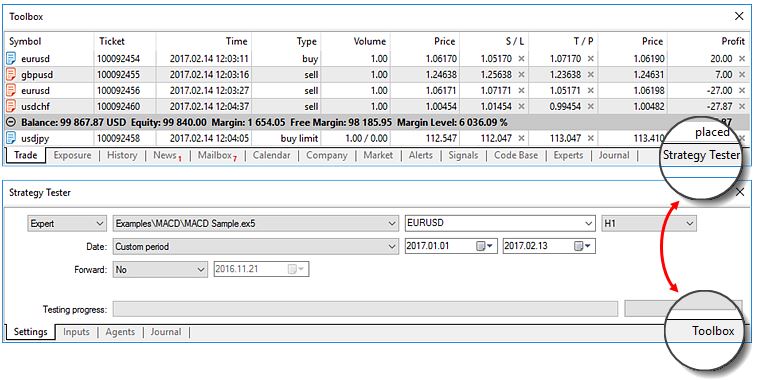Click the end date field 2017.02.13
This screenshot has width=758, height=380.
[549, 246]
